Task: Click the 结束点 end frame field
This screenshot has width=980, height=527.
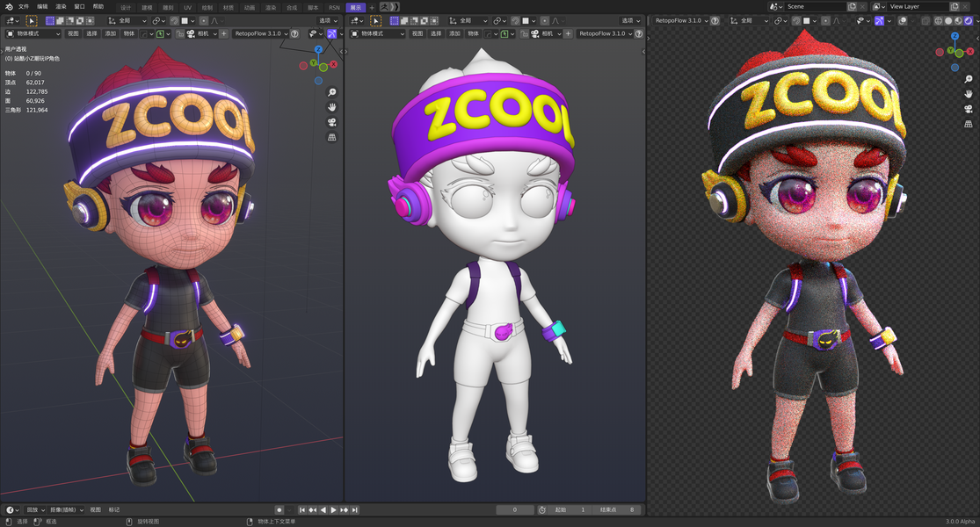Action: point(618,510)
